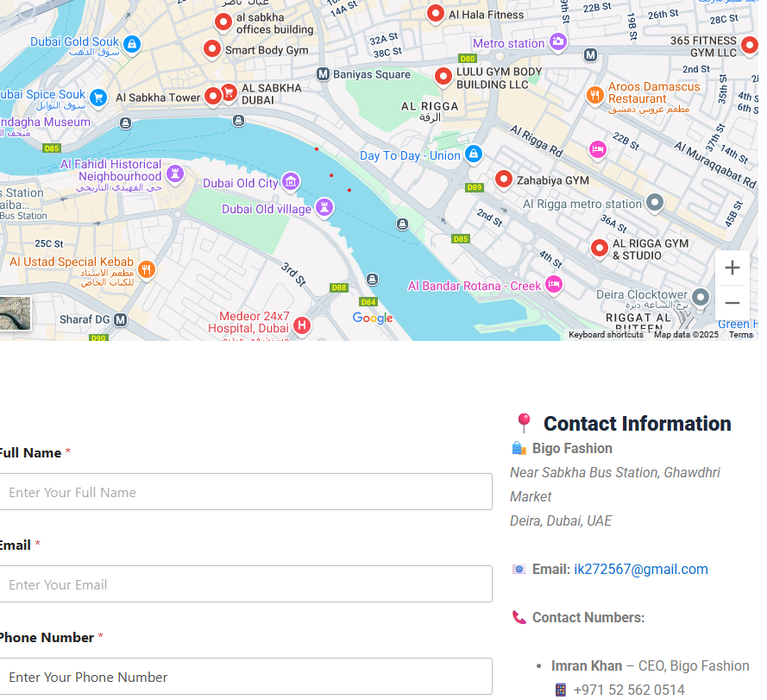
Task: Select the 'Bigo Fashion' business name
Action: point(572,448)
